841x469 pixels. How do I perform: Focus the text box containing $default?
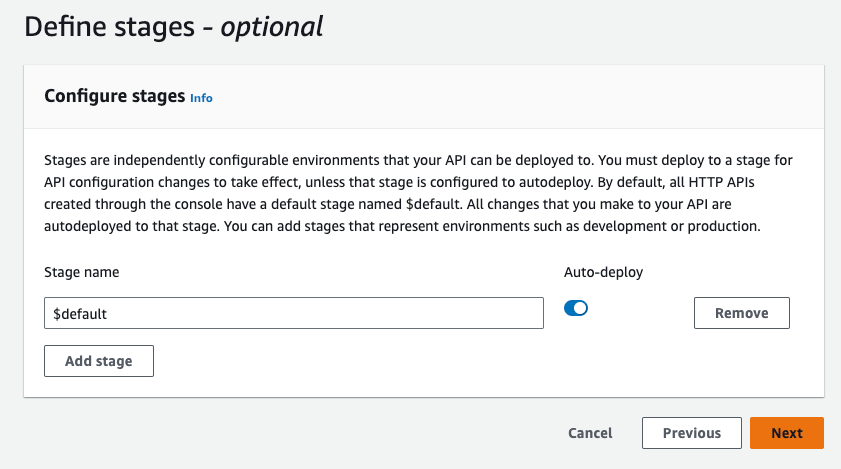click(294, 313)
